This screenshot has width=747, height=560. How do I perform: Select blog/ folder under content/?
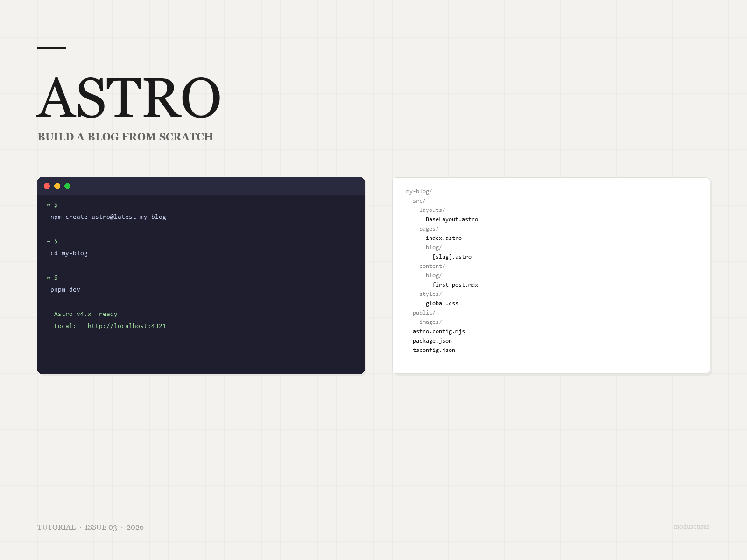click(x=434, y=275)
